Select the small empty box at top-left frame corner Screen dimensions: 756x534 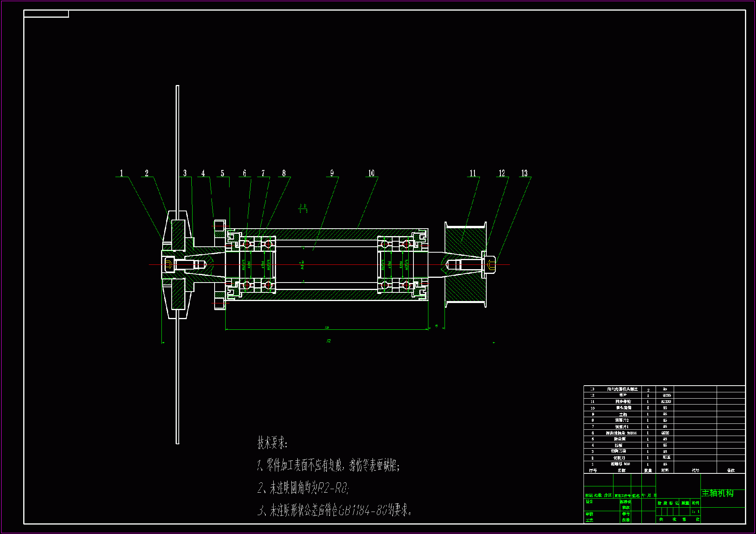pos(46,14)
